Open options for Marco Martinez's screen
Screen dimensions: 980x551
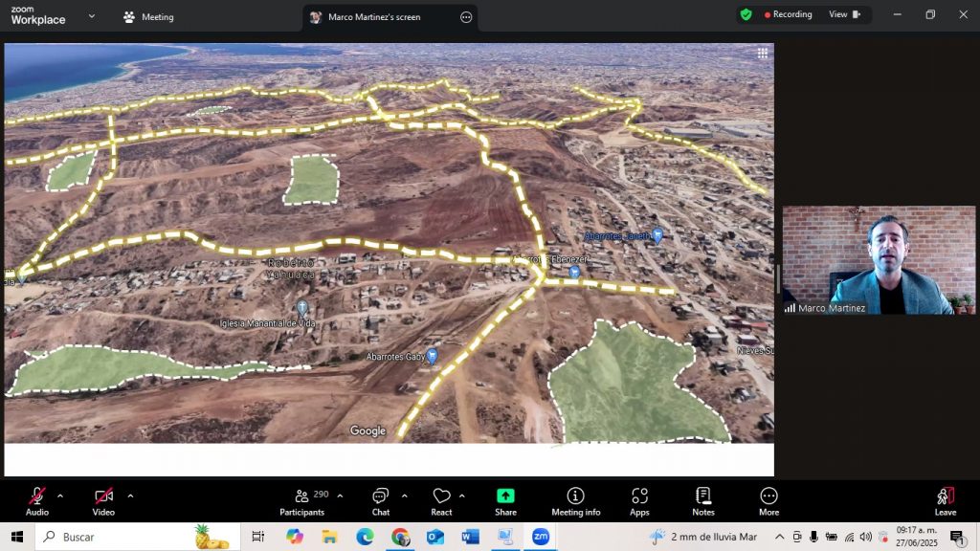click(466, 17)
